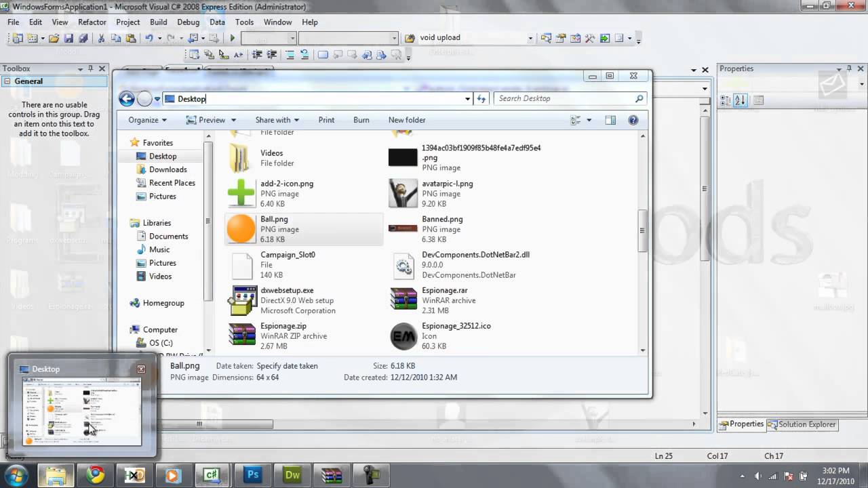Image resolution: width=868 pixels, height=488 pixels.
Task: Click the Save All toolbar icon
Action: point(83,39)
